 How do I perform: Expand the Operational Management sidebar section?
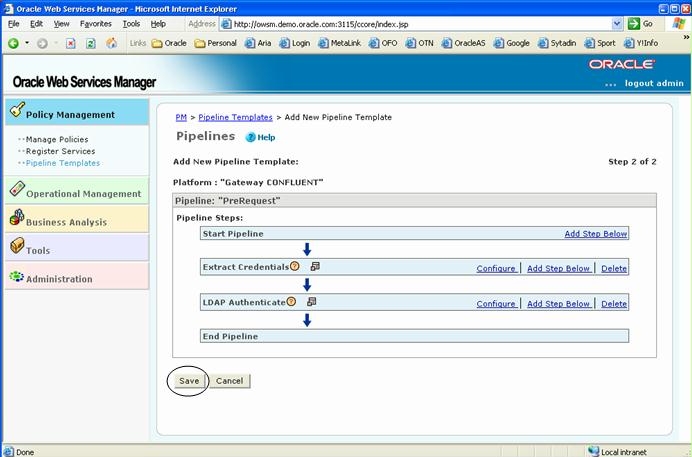83,193
